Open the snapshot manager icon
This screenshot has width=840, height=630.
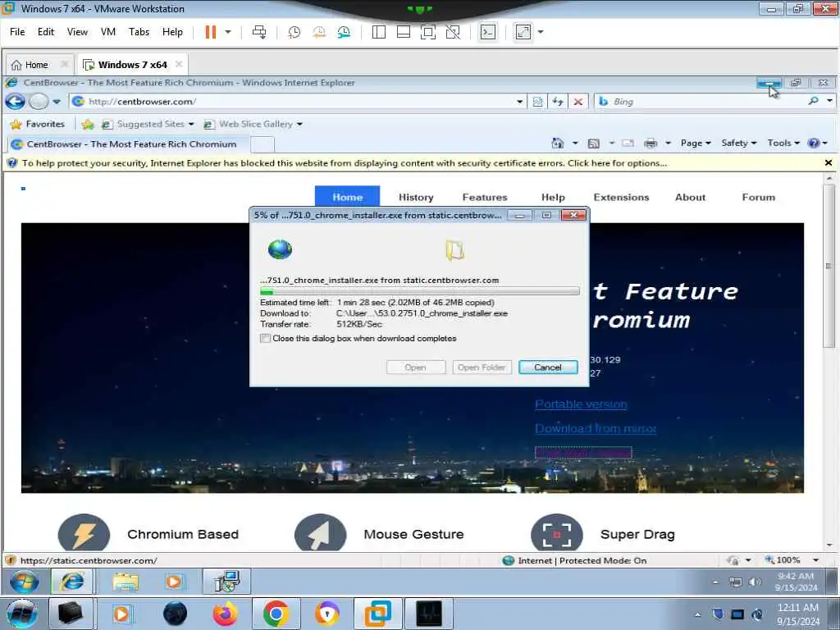(344, 32)
